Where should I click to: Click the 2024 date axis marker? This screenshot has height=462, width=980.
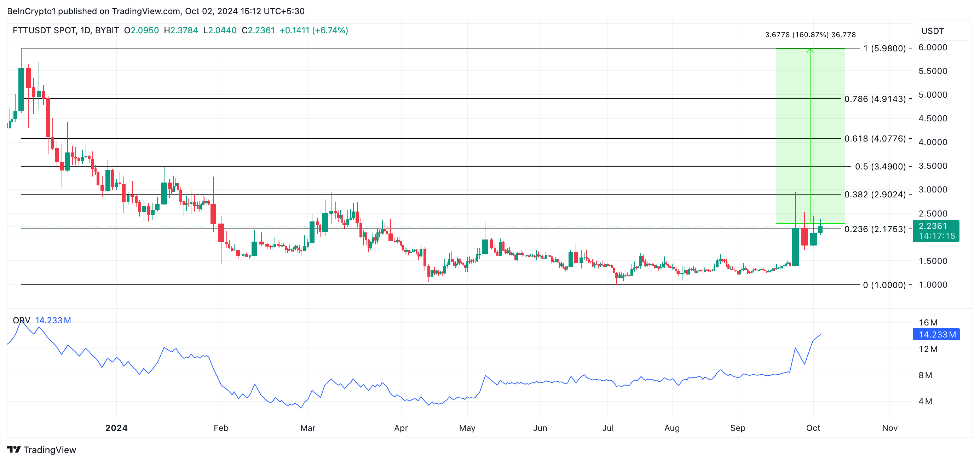pyautogui.click(x=116, y=428)
